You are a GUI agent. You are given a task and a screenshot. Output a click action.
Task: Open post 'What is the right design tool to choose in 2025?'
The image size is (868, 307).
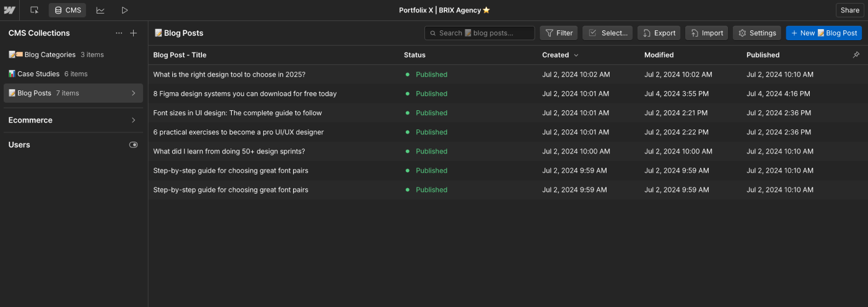[229, 74]
